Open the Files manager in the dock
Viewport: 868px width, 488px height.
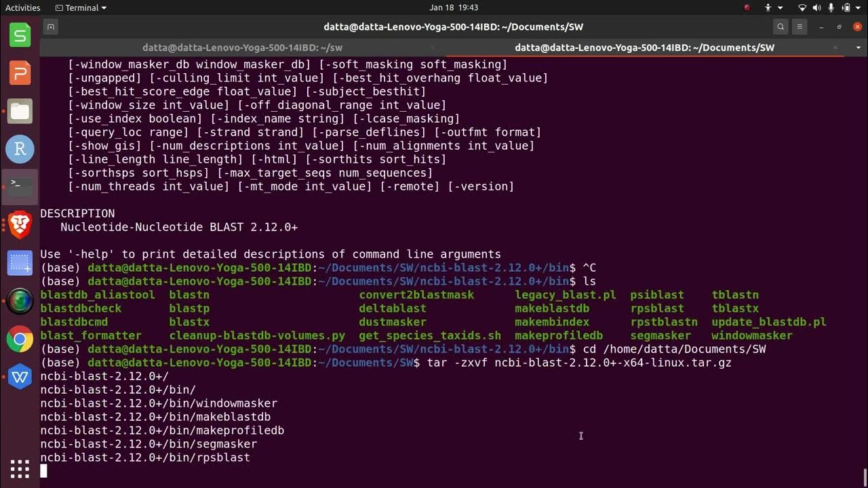[x=20, y=110]
